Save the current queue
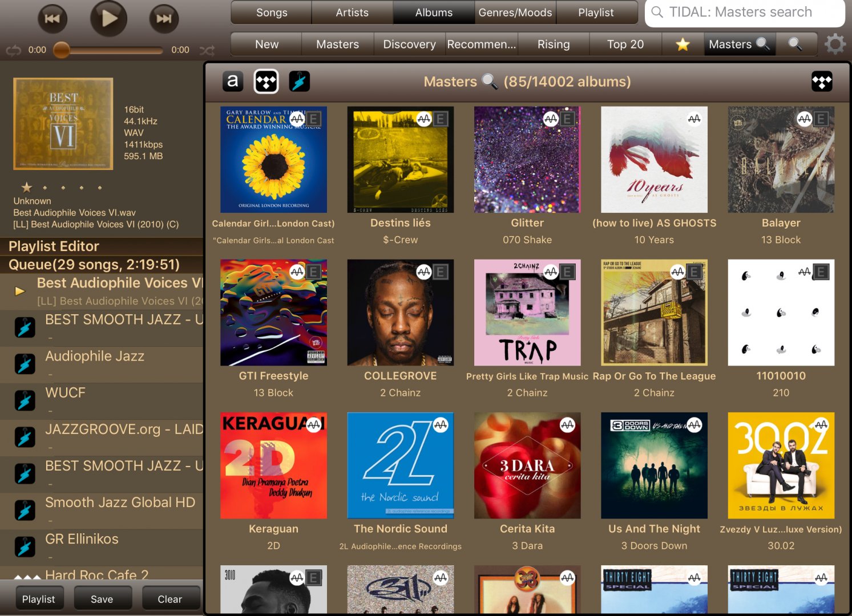 click(x=102, y=599)
